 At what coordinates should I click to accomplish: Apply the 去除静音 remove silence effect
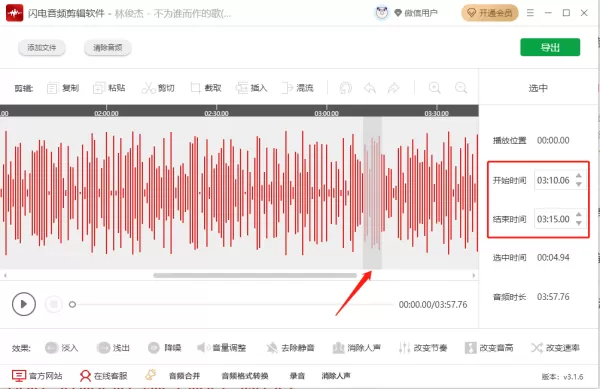click(290, 348)
